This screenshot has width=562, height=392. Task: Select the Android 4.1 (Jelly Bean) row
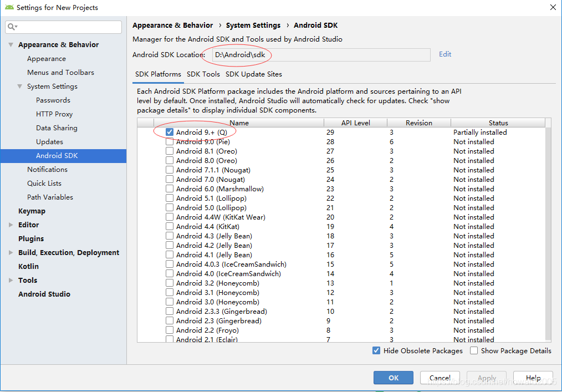pos(341,254)
